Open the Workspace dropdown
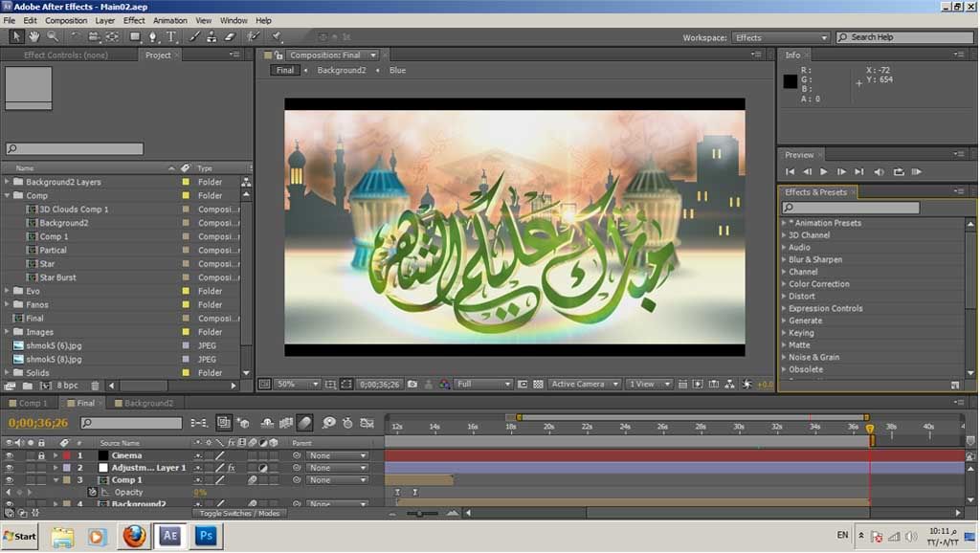This screenshot has height=553, width=980. [x=781, y=37]
